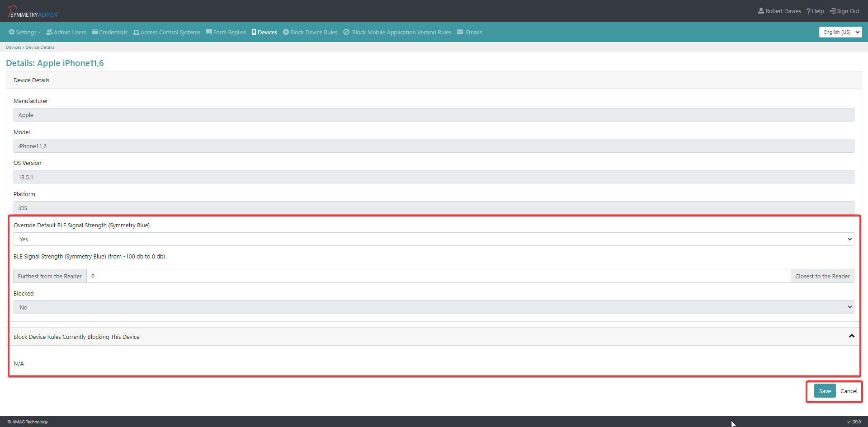This screenshot has height=427, width=868.
Task: Click the Help question mark icon
Action: point(808,11)
